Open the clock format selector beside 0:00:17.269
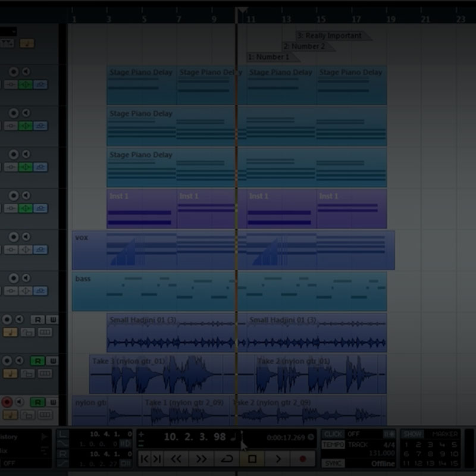The image size is (476, 476). (311, 437)
